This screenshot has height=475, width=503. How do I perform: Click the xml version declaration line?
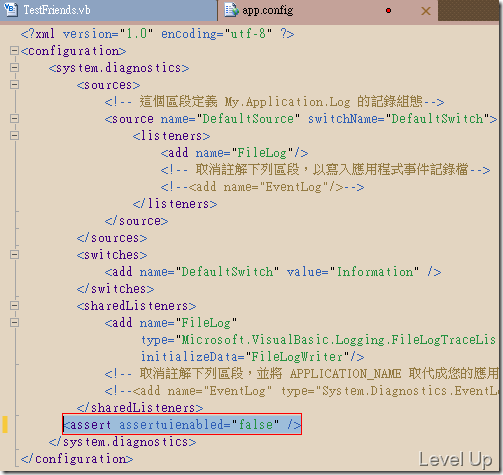[x=157, y=34]
